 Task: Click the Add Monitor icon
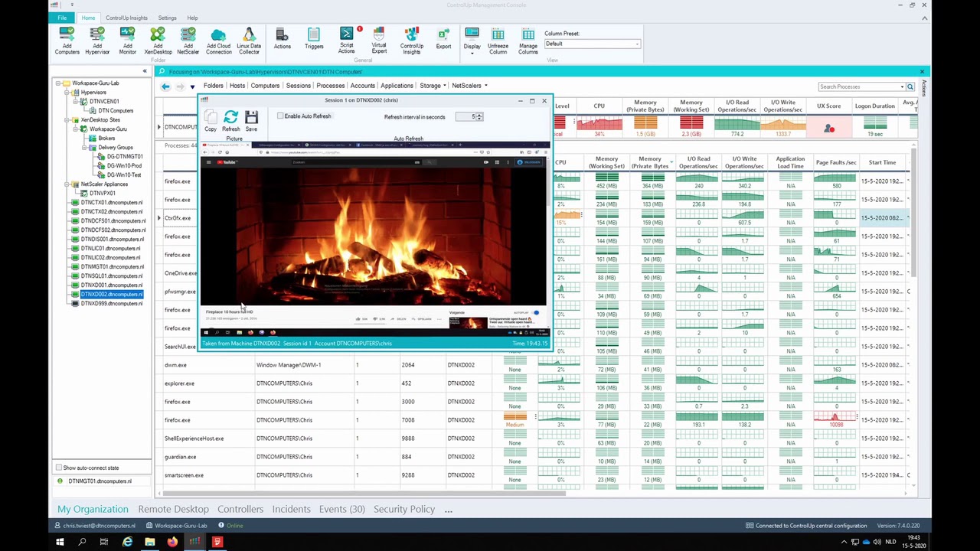127,41
